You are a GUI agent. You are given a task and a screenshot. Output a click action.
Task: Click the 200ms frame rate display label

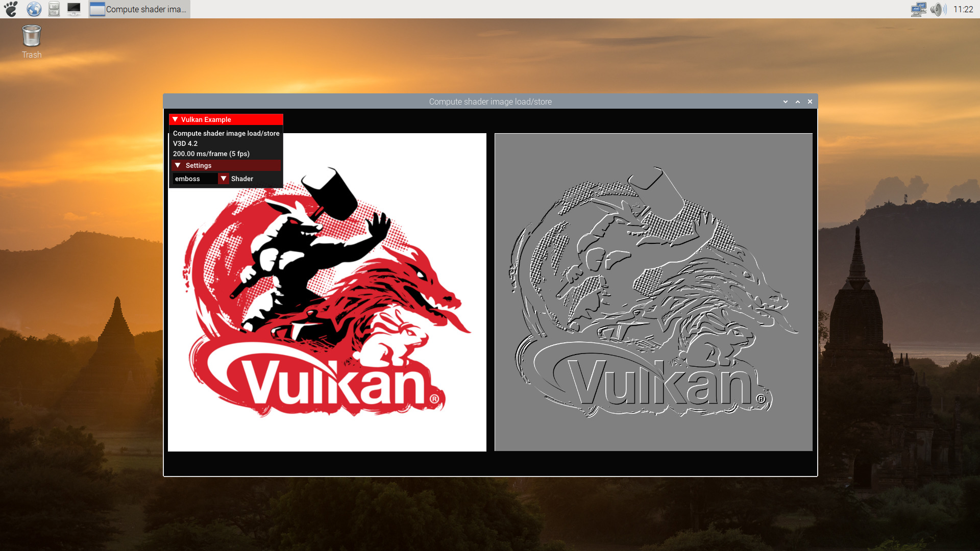tap(211, 154)
